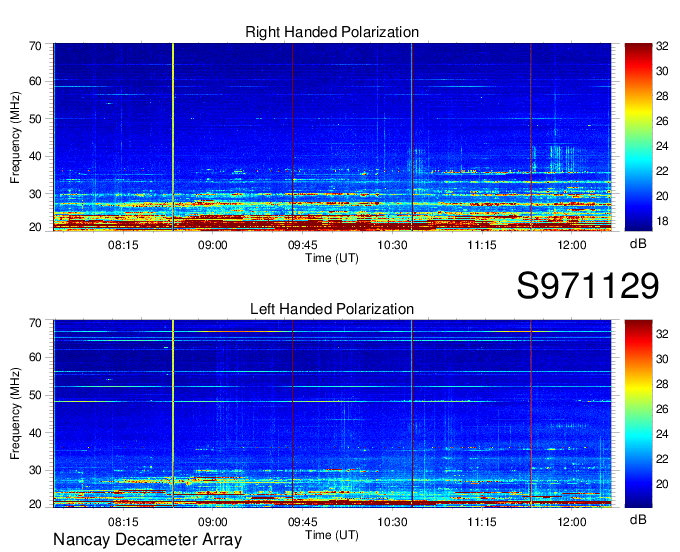Screen dimensions: 680x552
Task: Click the Right Handed Polarization spectrogram image
Action: pyautogui.click(x=332, y=137)
